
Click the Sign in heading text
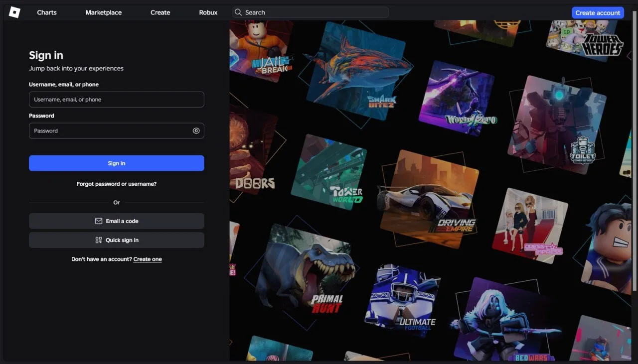click(x=46, y=55)
